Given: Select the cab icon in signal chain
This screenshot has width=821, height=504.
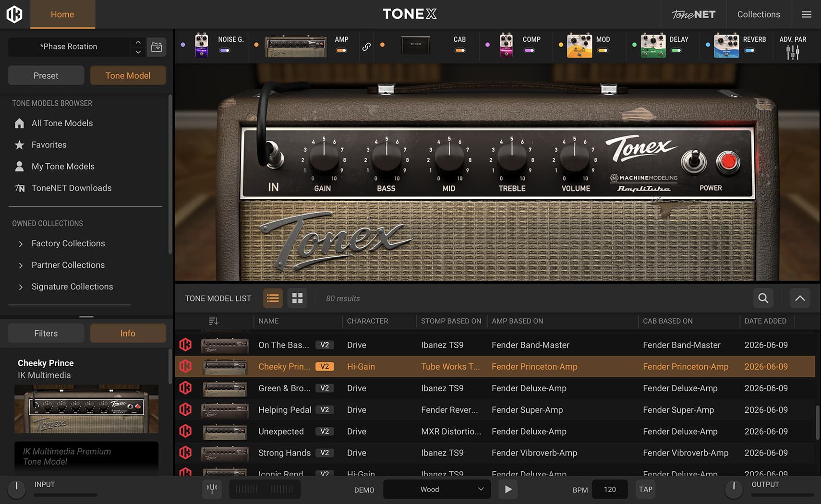Looking at the screenshot, I should click(x=416, y=45).
